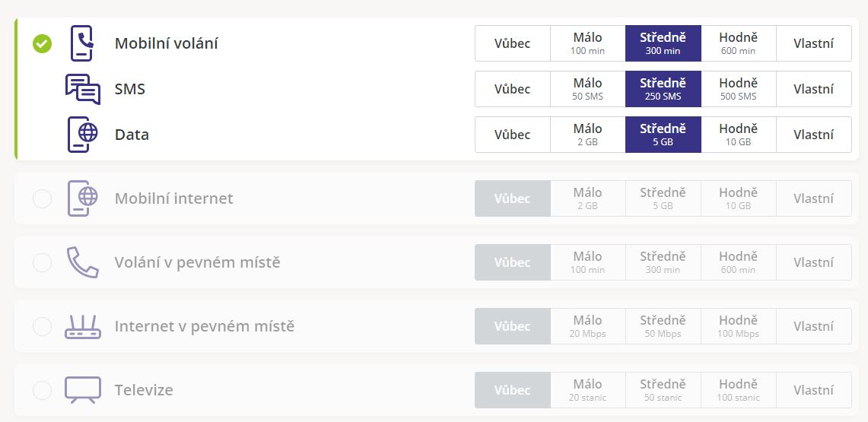Select Středně 50 Mbps for fixed internet
This screenshot has height=422, width=868.
coord(663,326)
